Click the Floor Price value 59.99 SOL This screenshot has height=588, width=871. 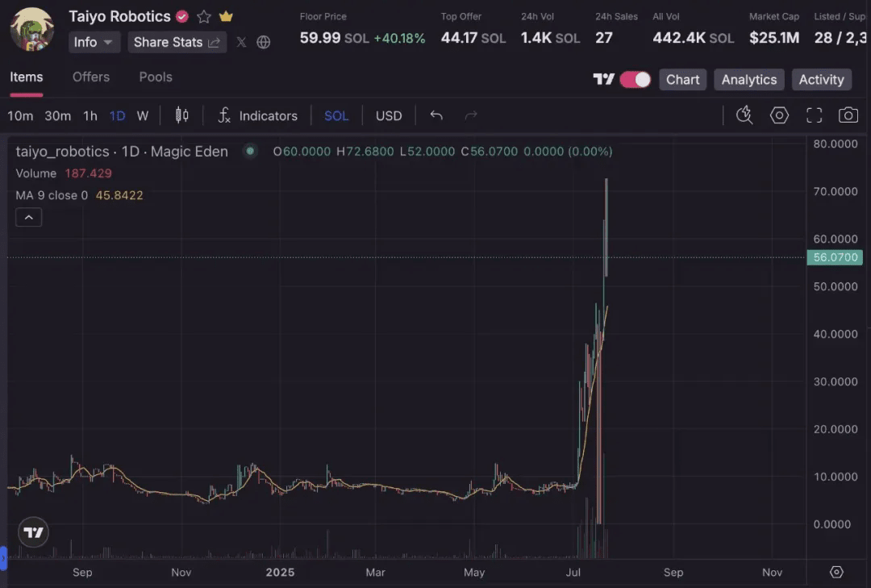click(x=335, y=38)
